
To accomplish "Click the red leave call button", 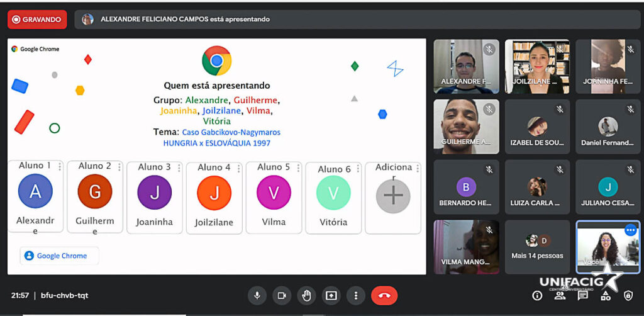I will (x=384, y=295).
